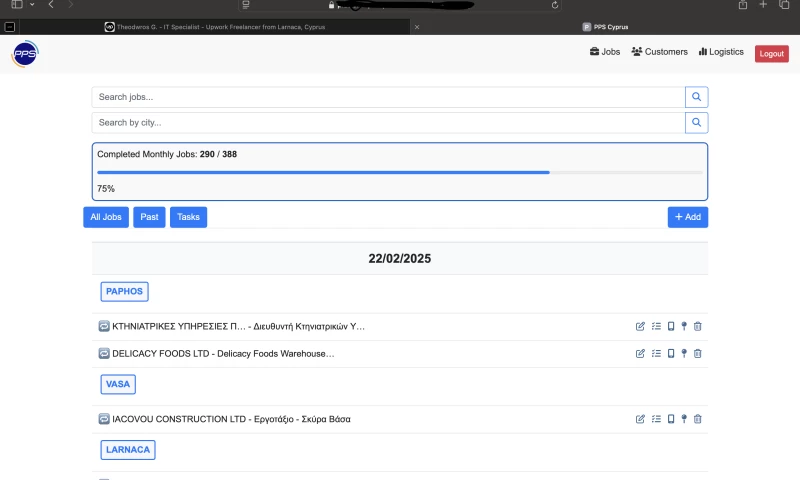Open the Customers page
Image resolution: width=800 pixels, height=480 pixels.
point(659,52)
